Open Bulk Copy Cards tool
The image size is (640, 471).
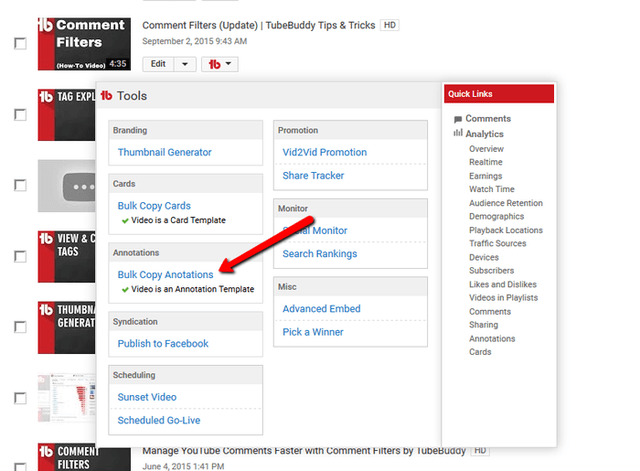coord(154,206)
